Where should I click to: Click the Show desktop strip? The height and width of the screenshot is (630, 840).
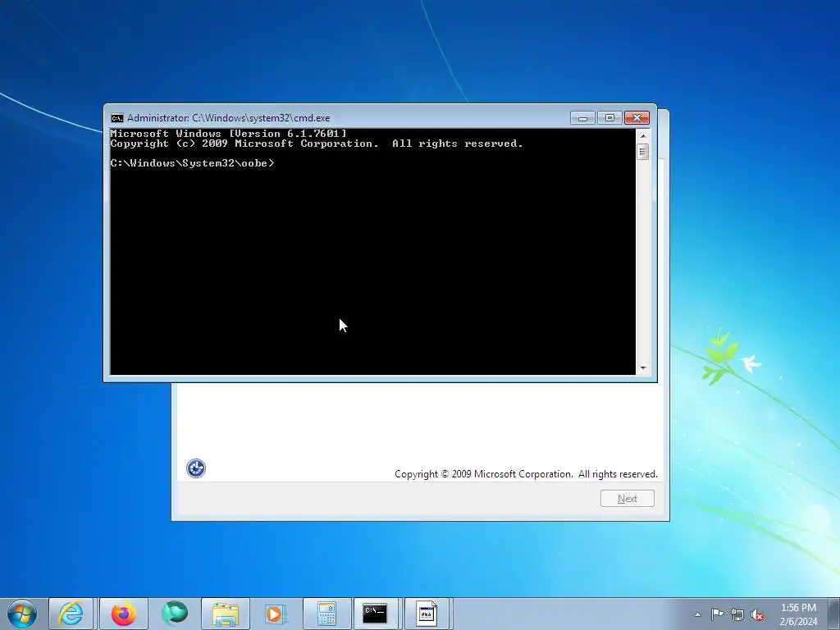click(x=833, y=614)
